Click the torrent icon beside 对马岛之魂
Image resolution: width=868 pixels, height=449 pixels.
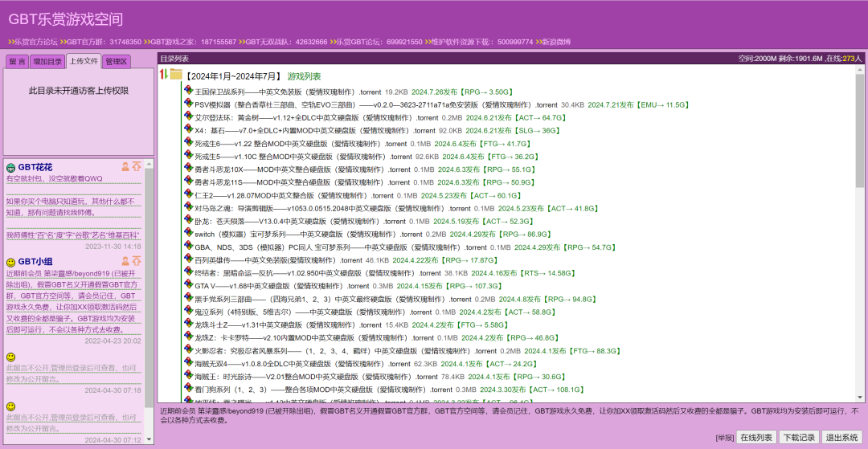(x=188, y=206)
